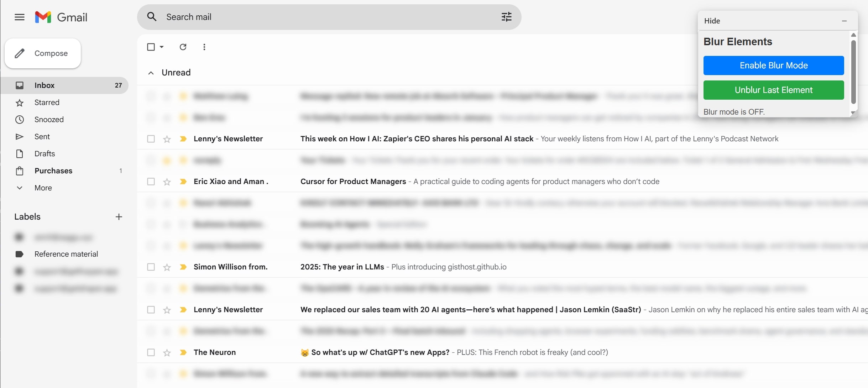Open the three-dot More options menu
The width and height of the screenshot is (868, 388).
coord(204,47)
